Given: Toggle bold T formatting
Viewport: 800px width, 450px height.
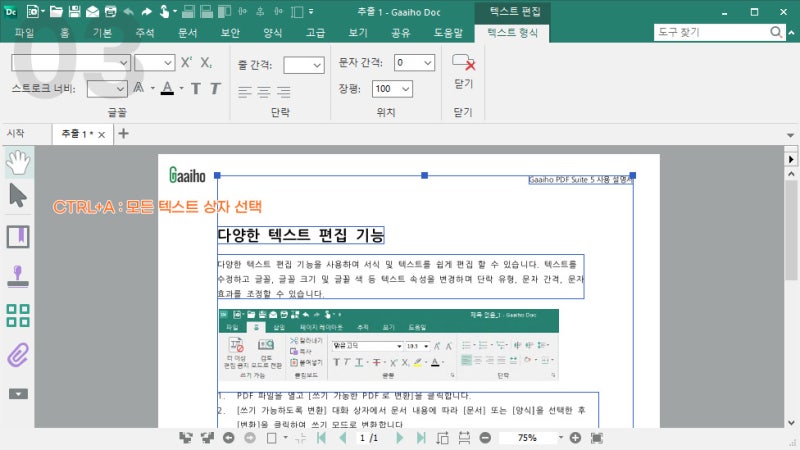Looking at the screenshot, I should click(196, 88).
